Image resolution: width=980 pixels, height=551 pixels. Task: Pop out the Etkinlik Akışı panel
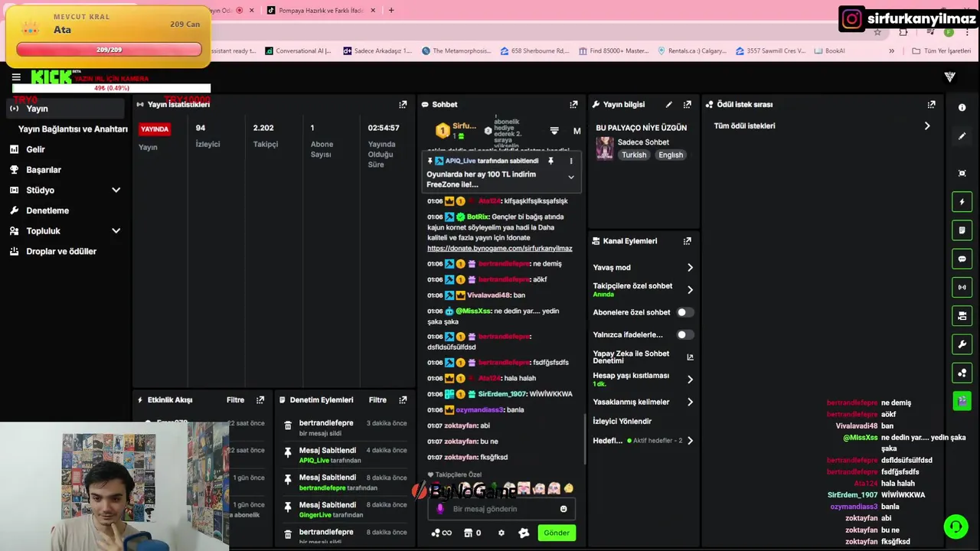pyautogui.click(x=260, y=399)
